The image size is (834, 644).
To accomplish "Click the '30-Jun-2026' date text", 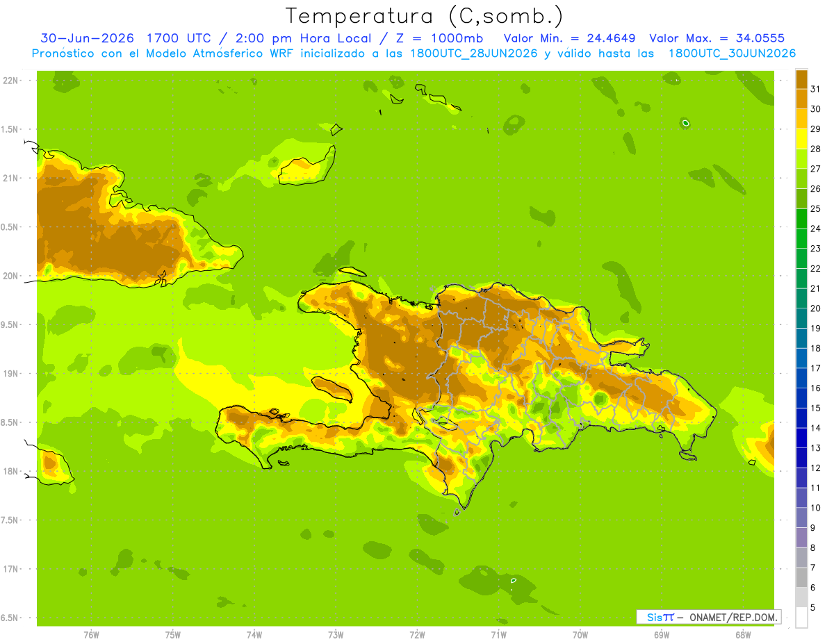I will click(87, 38).
